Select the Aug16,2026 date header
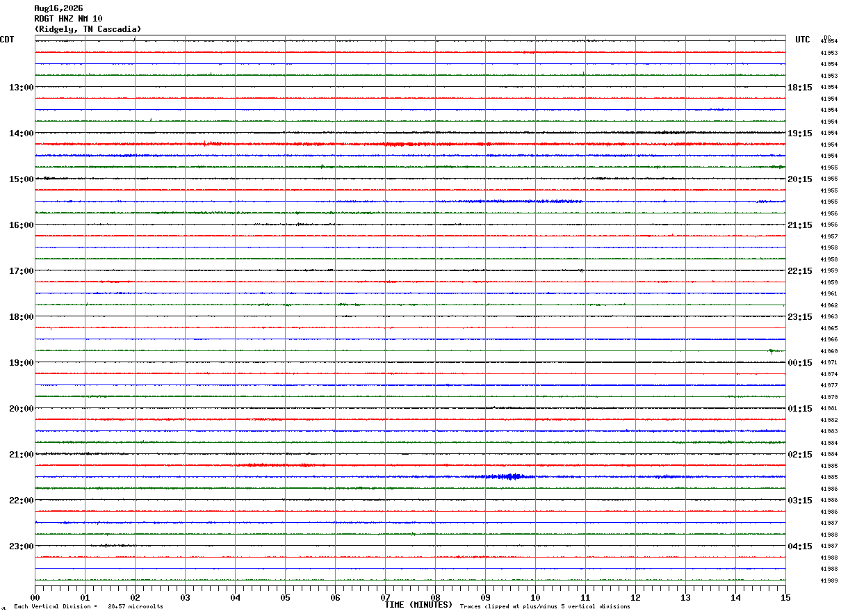This screenshot has height=616, width=841. click(x=58, y=8)
